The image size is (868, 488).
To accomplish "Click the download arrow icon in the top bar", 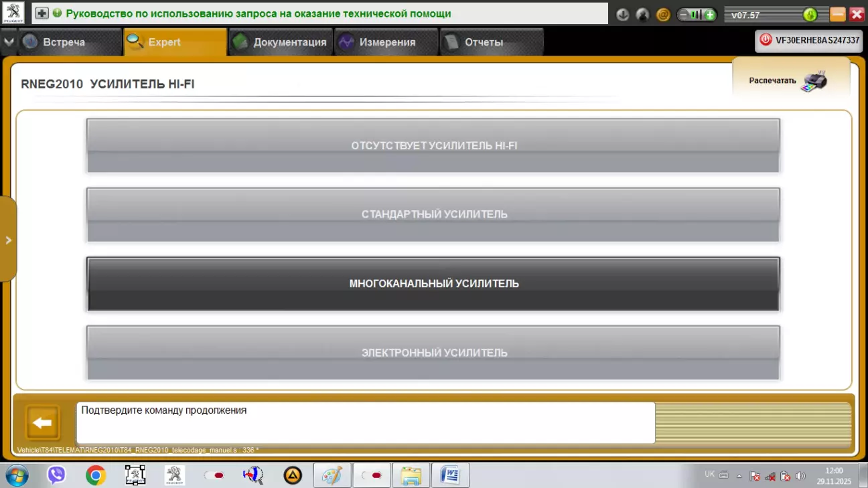I will click(623, 14).
